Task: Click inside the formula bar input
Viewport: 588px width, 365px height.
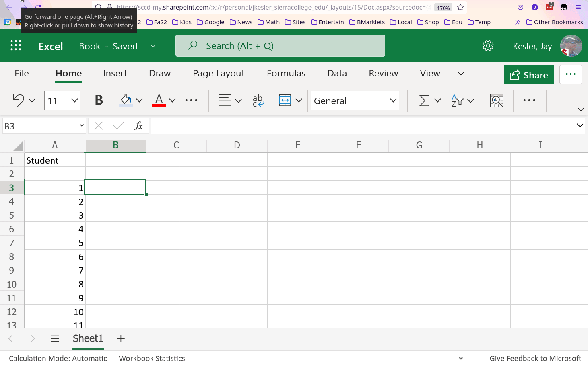Action: [x=362, y=126]
